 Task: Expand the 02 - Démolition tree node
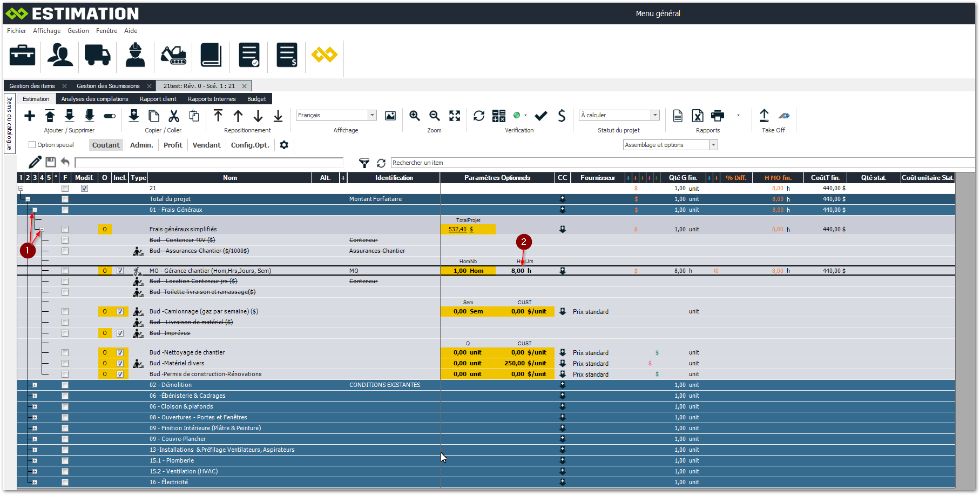(x=35, y=385)
